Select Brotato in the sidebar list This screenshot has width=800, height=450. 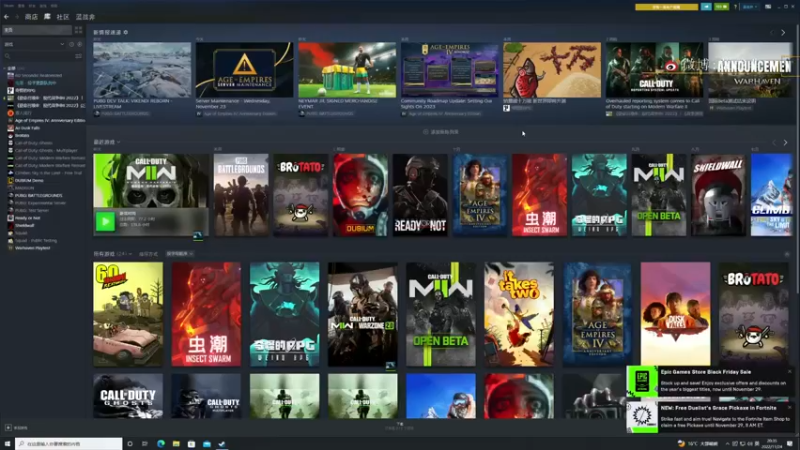[x=22, y=136]
